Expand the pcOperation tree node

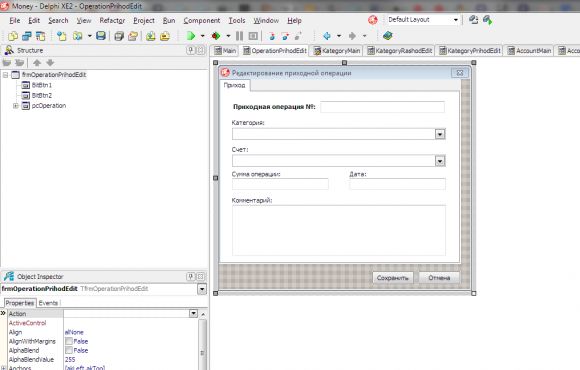click(16, 106)
